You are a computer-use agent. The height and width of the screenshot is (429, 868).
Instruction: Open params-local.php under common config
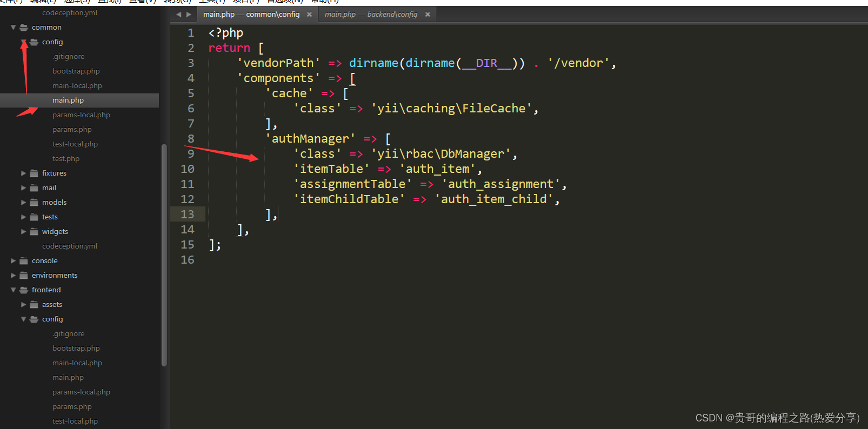point(81,115)
